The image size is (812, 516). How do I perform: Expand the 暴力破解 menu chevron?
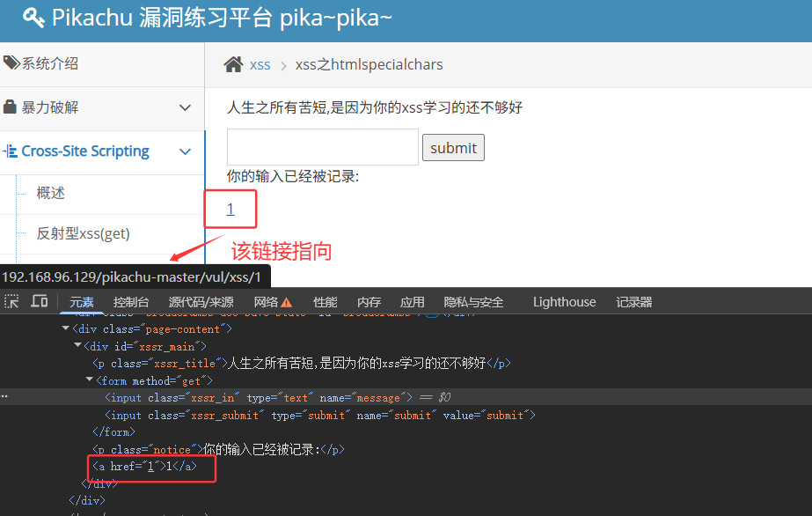tap(185, 107)
